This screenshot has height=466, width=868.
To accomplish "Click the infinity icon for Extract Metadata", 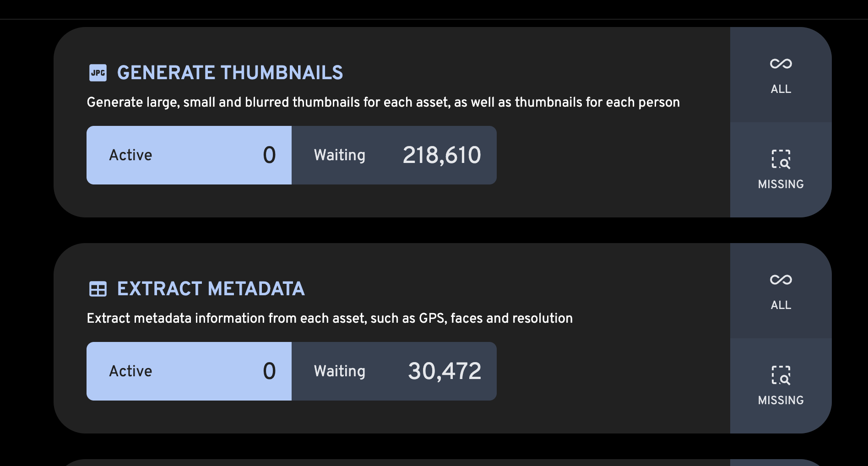I will click(781, 280).
